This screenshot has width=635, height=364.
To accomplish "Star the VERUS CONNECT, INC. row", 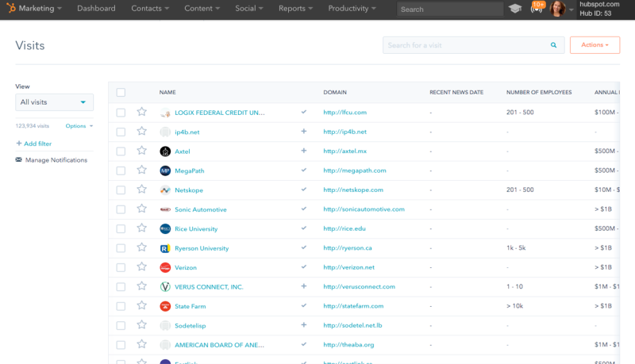I will click(x=141, y=286).
